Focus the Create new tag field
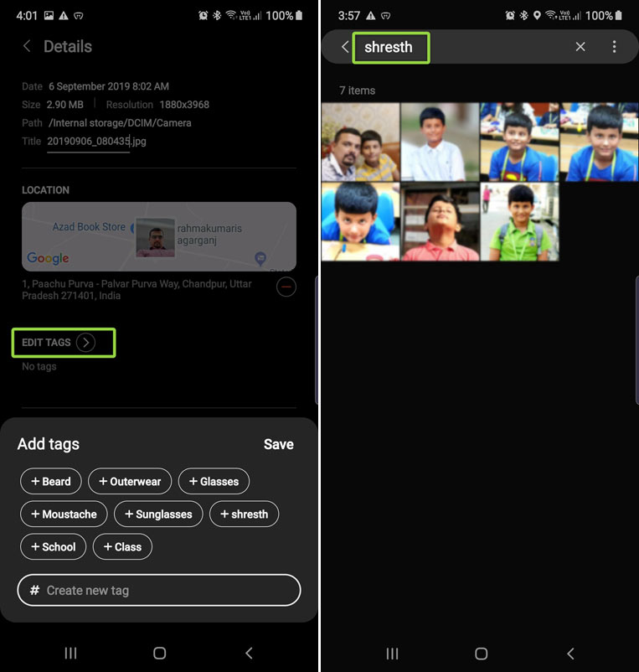This screenshot has height=672, width=639. coord(159,590)
